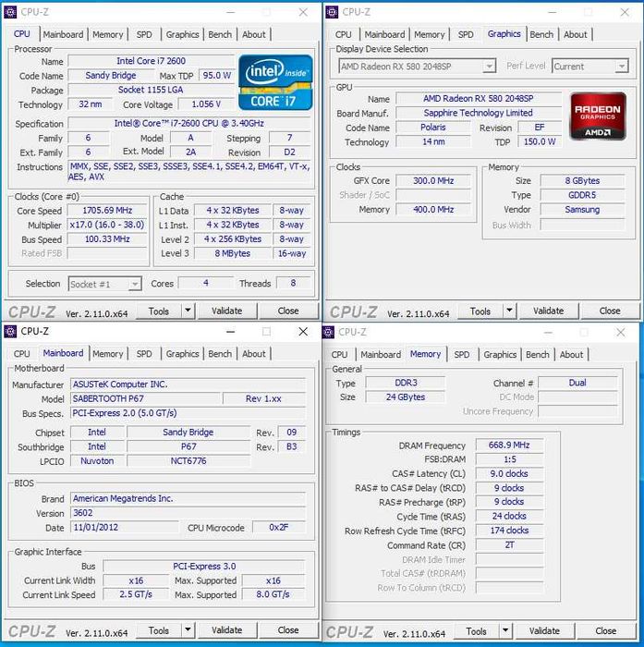This screenshot has width=644, height=647.
Task: Click the Core Speed 1705.69 MHz value
Action: point(107,211)
